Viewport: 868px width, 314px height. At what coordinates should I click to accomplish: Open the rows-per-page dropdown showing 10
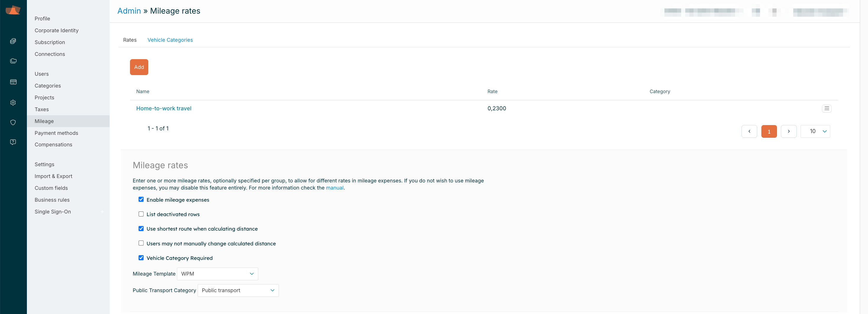pos(815,132)
